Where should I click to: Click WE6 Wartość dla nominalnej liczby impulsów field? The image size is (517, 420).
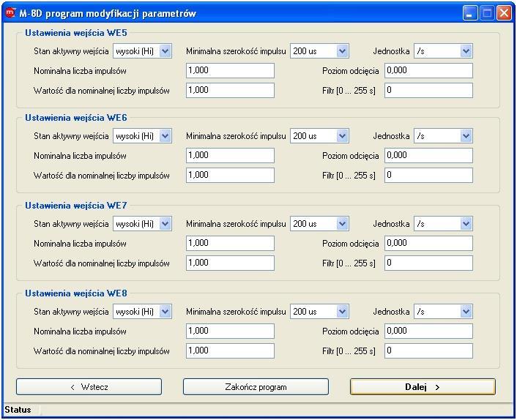(x=230, y=176)
